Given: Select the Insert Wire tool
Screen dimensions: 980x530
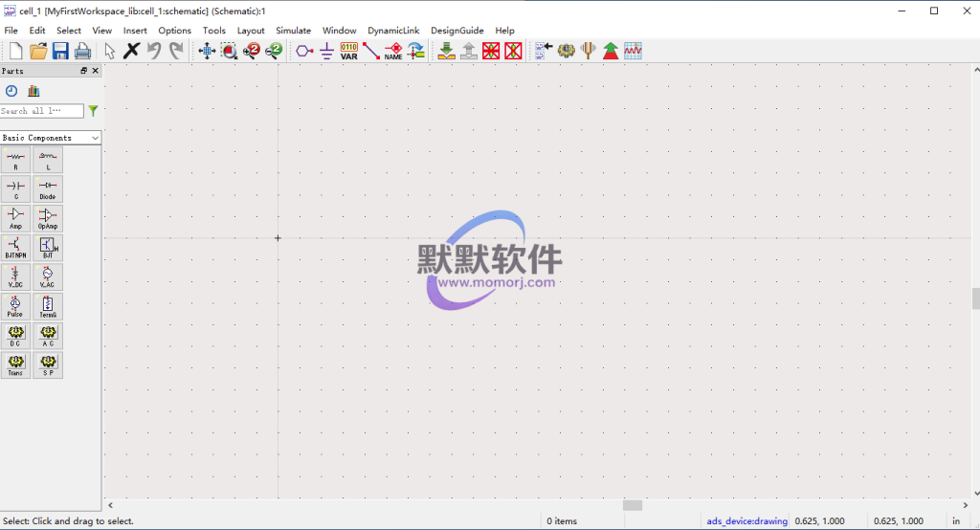Looking at the screenshot, I should pos(371,51).
